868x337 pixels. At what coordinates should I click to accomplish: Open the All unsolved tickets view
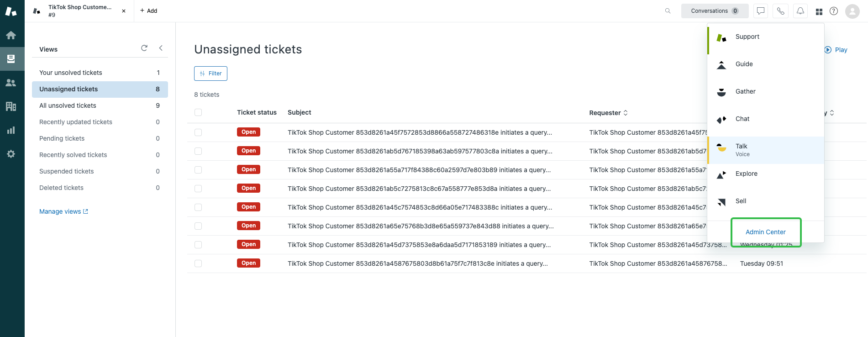tap(68, 105)
